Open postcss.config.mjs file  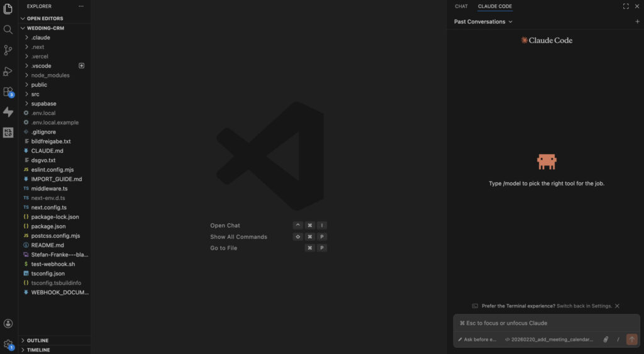click(55, 236)
